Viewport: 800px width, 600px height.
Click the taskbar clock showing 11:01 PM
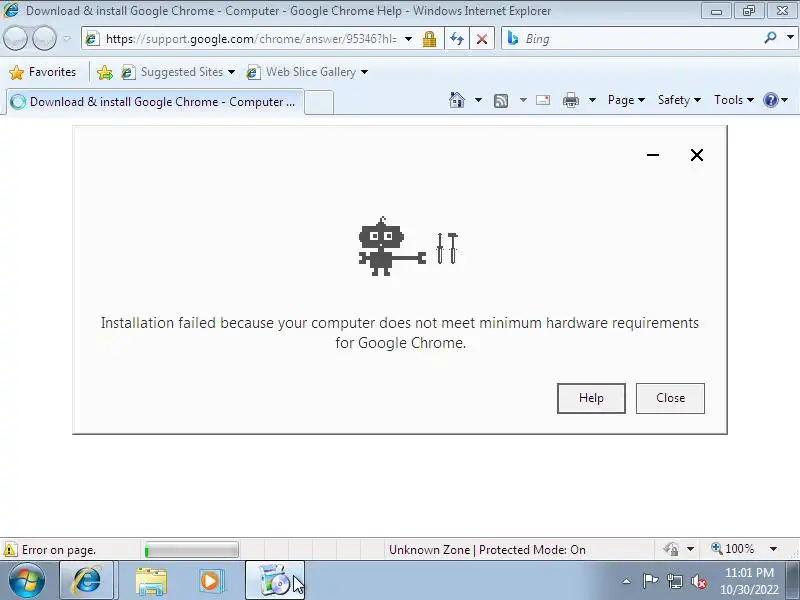pos(749,581)
